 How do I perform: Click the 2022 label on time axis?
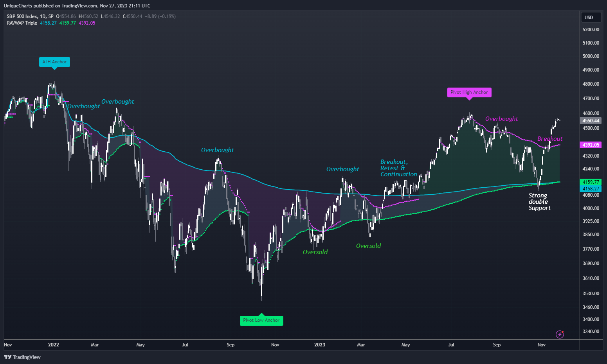point(54,345)
